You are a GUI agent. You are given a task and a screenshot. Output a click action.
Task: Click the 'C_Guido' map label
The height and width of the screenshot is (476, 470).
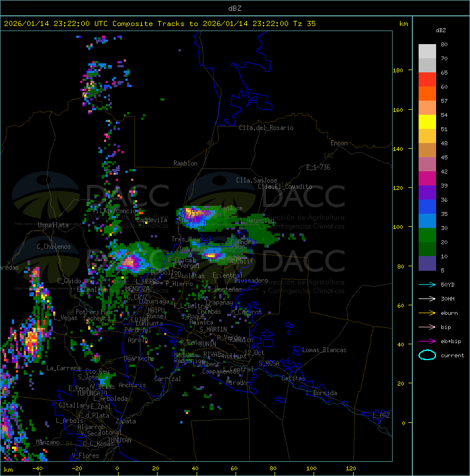click(x=69, y=281)
